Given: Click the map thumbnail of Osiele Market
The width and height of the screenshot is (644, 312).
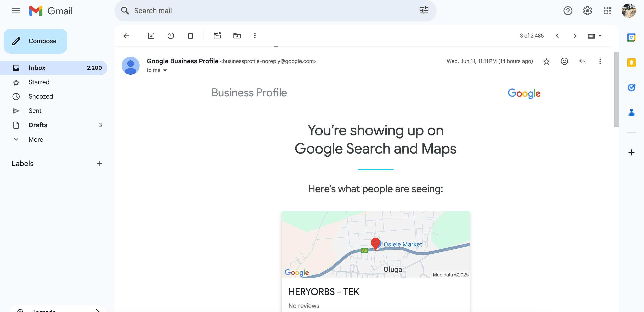Looking at the screenshot, I should pos(375,244).
